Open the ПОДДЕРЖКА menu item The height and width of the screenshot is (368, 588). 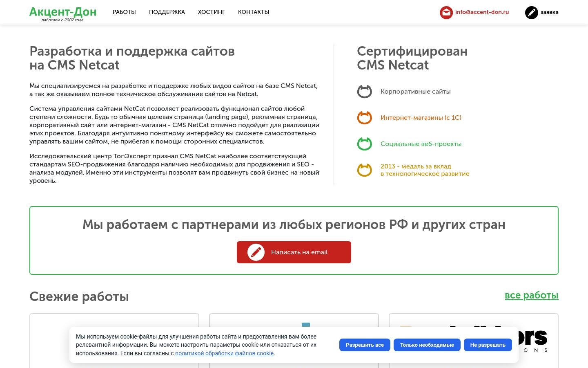(x=167, y=12)
